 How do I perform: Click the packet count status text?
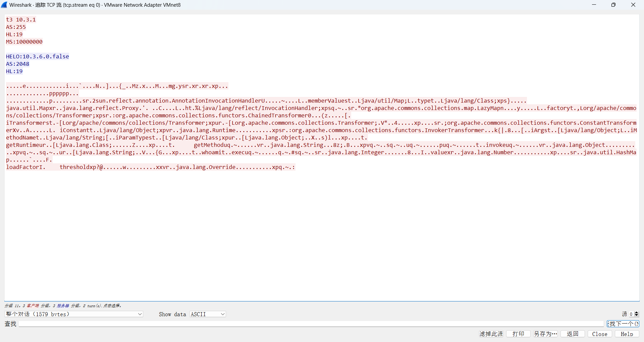[x=63, y=306]
